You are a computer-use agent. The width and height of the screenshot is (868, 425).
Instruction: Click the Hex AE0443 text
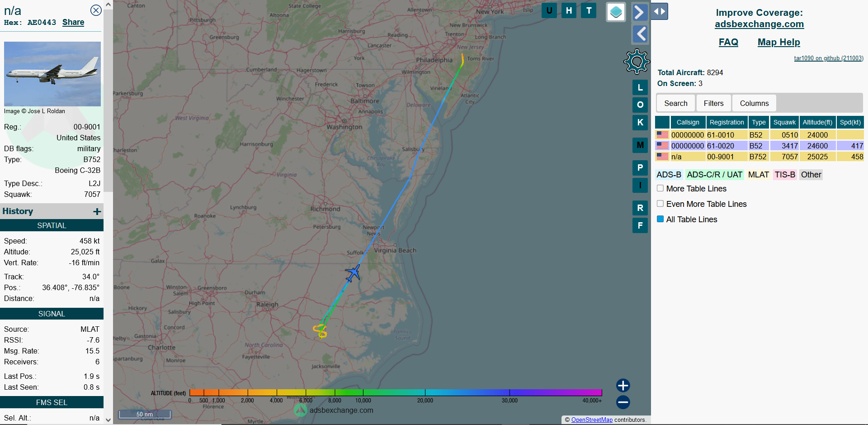pos(30,22)
